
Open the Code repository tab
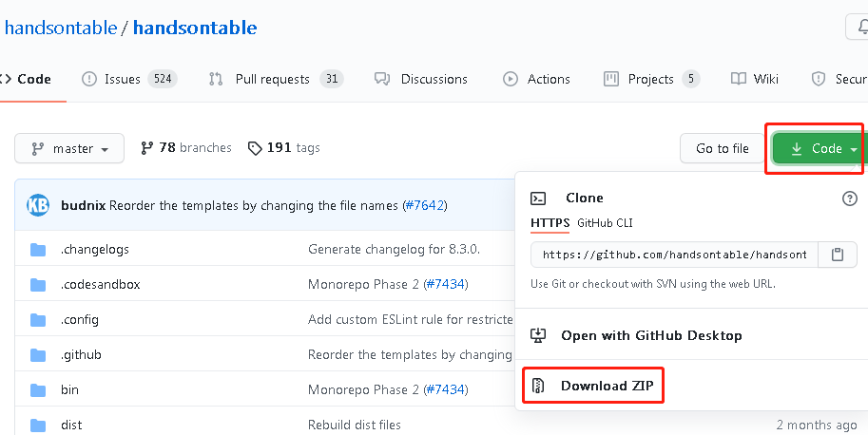point(26,79)
